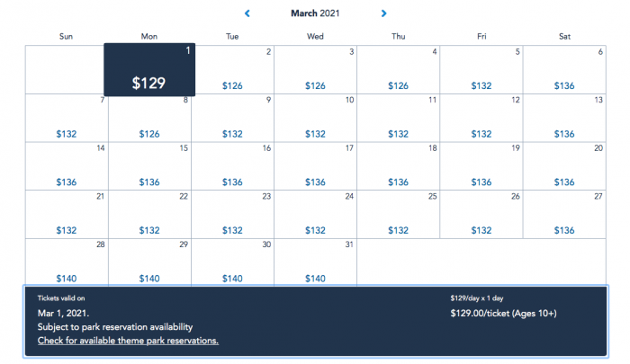Select Thursday March 25 date cell

point(399,214)
